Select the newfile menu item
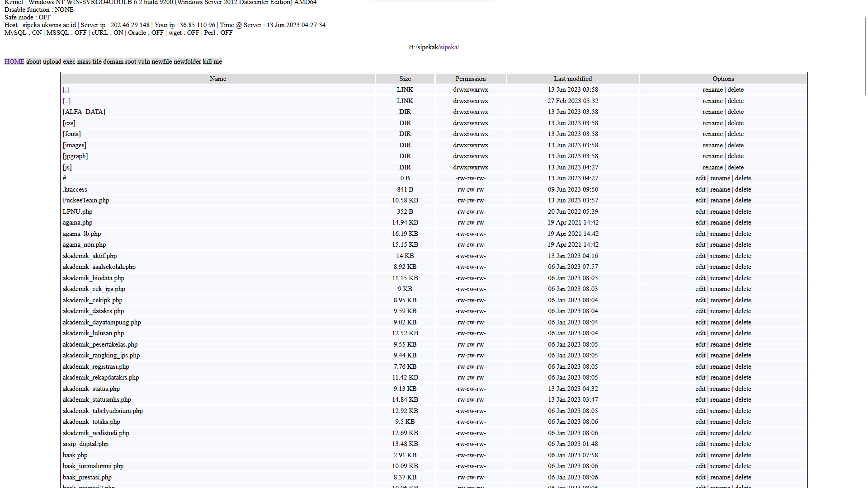868x488 pixels. 162,61
